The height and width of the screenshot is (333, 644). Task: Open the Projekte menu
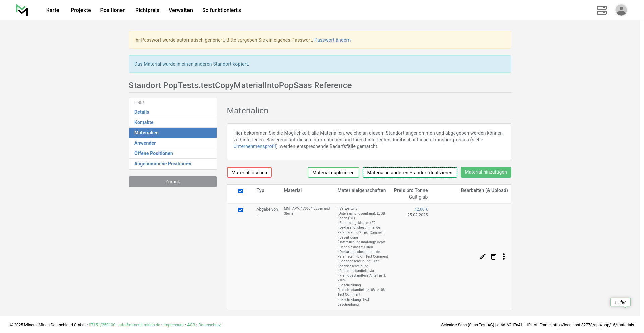tap(80, 10)
